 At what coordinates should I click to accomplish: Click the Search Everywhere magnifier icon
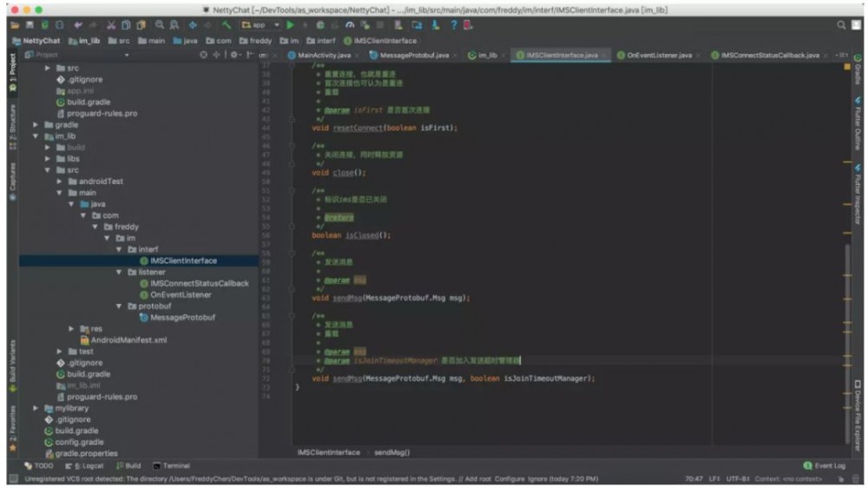coord(842,25)
